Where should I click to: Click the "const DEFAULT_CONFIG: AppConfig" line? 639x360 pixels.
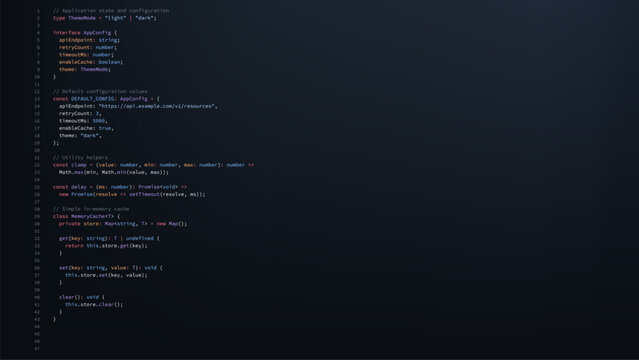[106, 99]
